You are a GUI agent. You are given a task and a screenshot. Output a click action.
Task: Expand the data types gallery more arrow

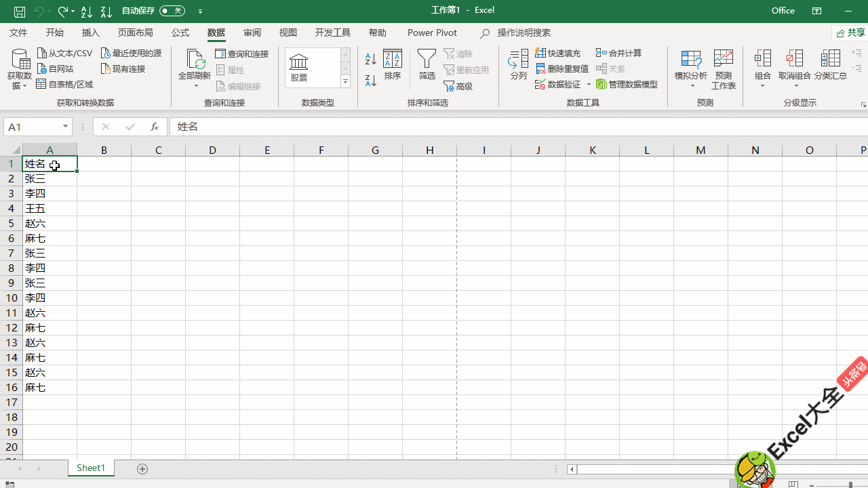click(345, 82)
